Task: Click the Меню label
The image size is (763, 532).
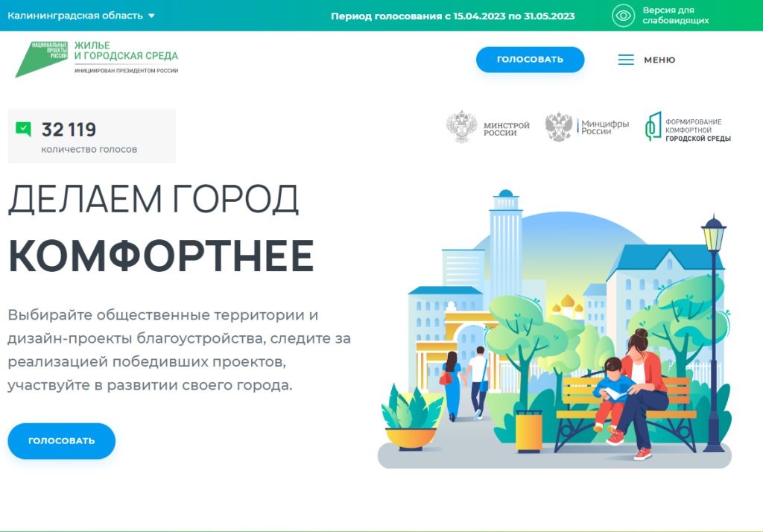Action: click(659, 60)
